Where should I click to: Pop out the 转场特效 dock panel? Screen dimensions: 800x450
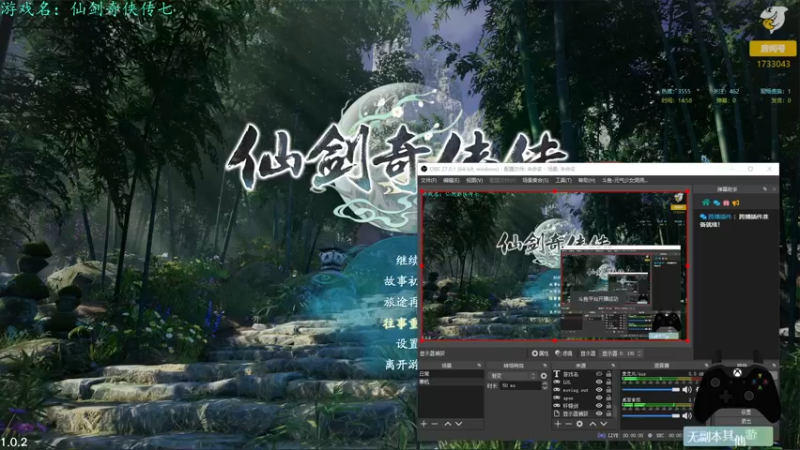[544, 365]
